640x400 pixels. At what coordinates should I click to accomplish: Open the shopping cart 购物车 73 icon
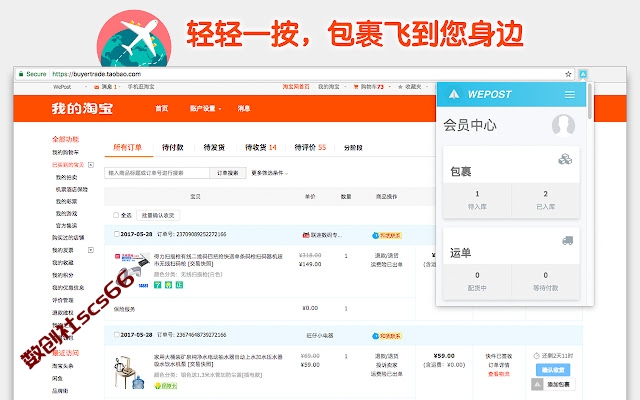[x=356, y=87]
